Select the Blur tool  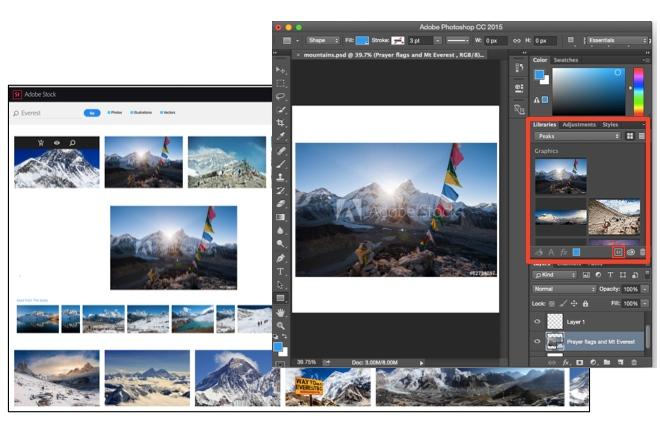coord(280,230)
